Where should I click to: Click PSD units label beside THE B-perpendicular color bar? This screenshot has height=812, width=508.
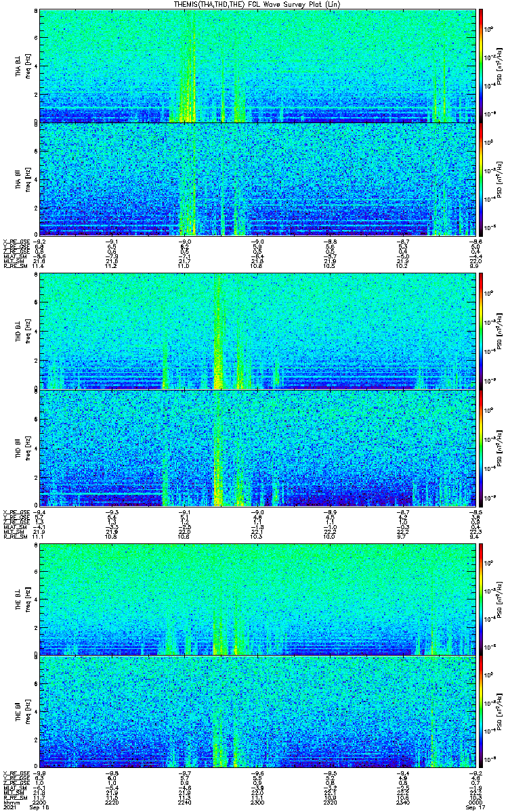click(x=501, y=598)
